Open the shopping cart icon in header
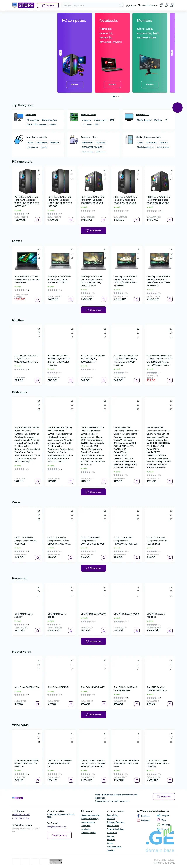187x868 pixels. 171,5
